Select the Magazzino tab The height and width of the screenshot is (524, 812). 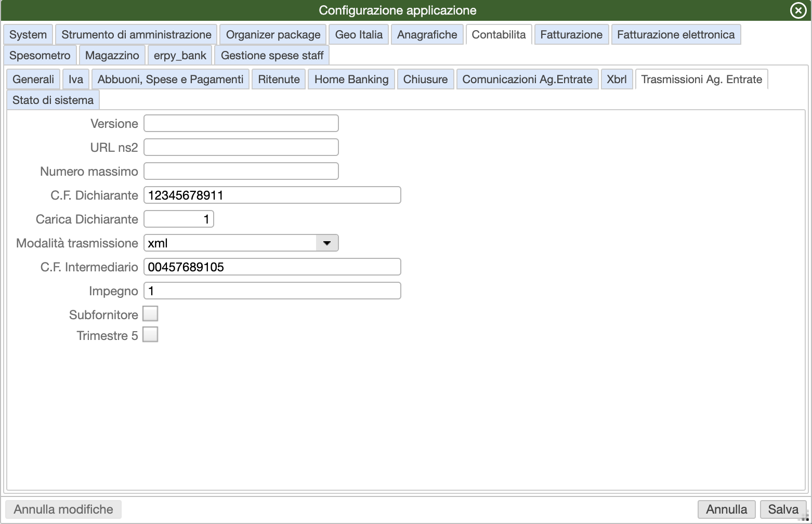[x=112, y=56]
